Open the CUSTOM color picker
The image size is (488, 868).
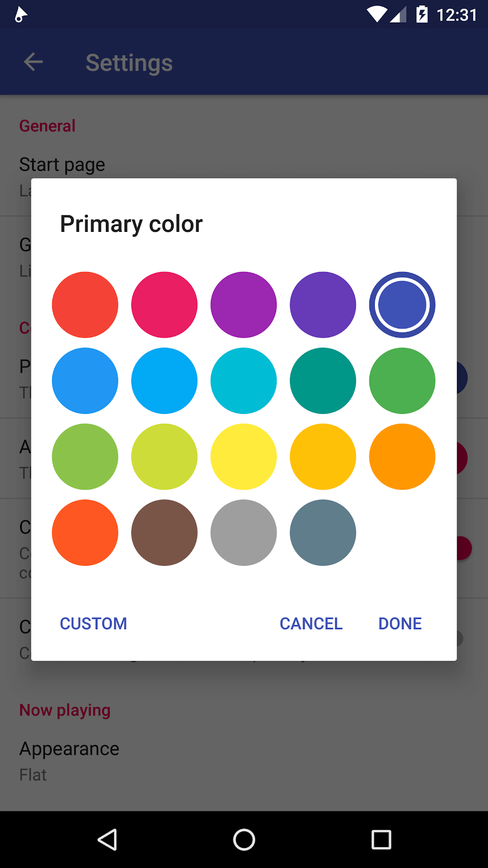click(93, 623)
